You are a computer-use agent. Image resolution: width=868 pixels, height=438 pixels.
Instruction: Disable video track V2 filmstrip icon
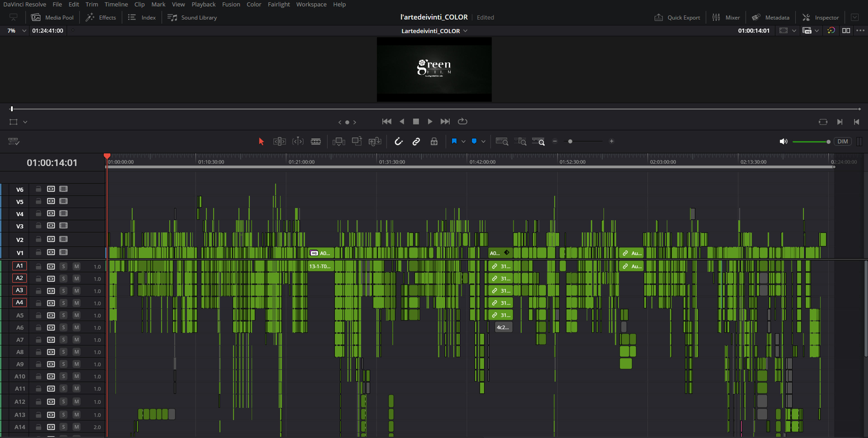63,239
